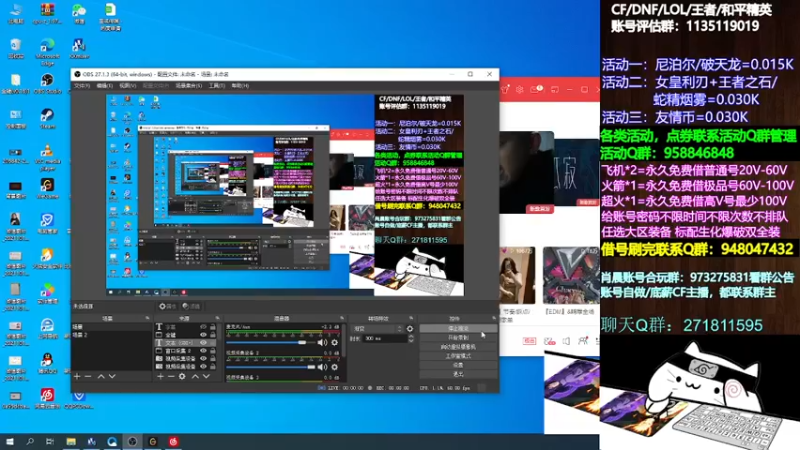Open File Explorer from the taskbar
The height and width of the screenshot is (450, 800).
[x=71, y=441]
